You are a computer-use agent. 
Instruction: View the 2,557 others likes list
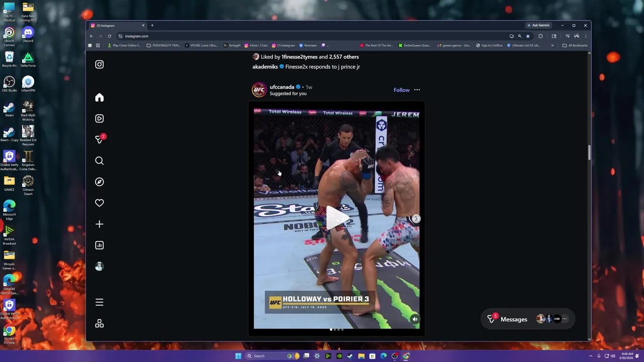click(344, 57)
